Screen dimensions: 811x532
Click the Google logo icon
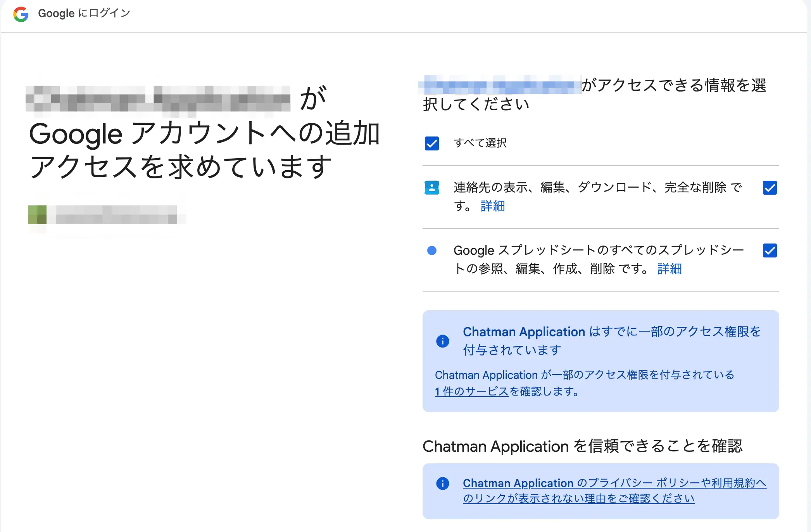click(21, 14)
